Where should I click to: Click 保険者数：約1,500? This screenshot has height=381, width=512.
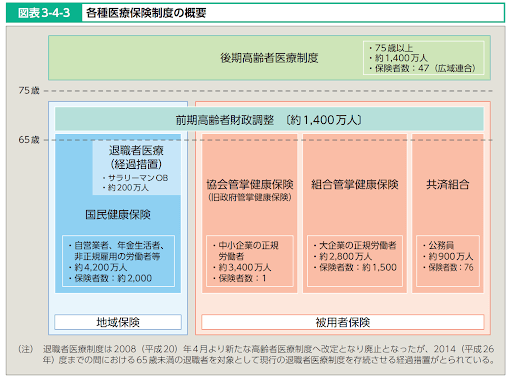point(355,267)
